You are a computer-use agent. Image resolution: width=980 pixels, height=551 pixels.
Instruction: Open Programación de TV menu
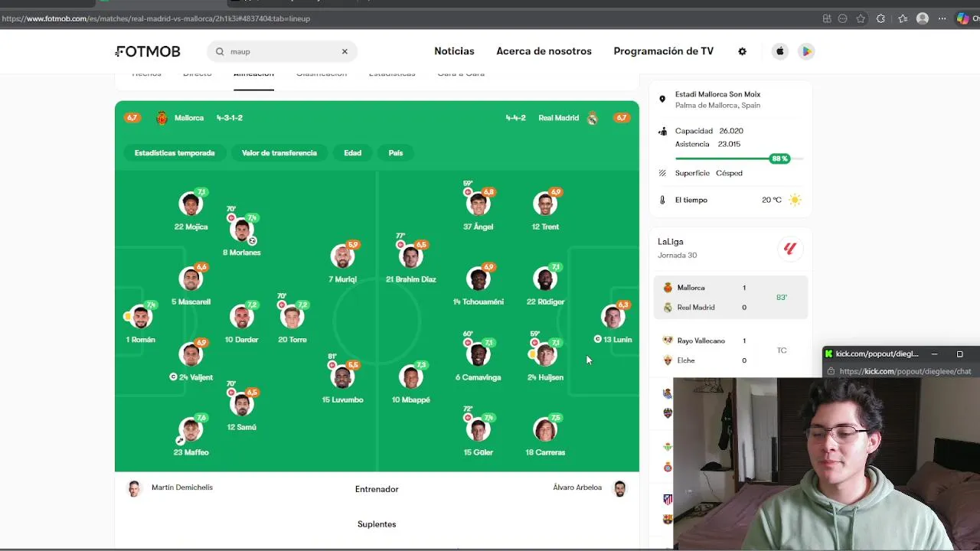point(663,51)
